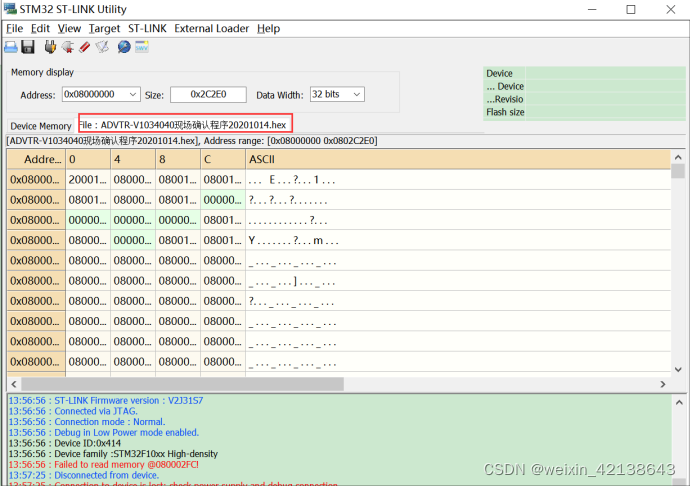The width and height of the screenshot is (690, 486).
Task: Click the Save file floppy icon
Action: 28,47
